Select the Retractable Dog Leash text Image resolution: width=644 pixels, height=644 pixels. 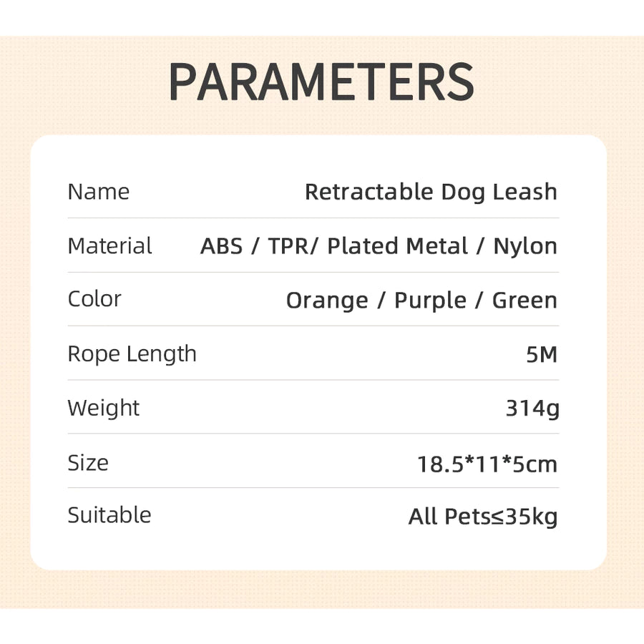[431, 192]
